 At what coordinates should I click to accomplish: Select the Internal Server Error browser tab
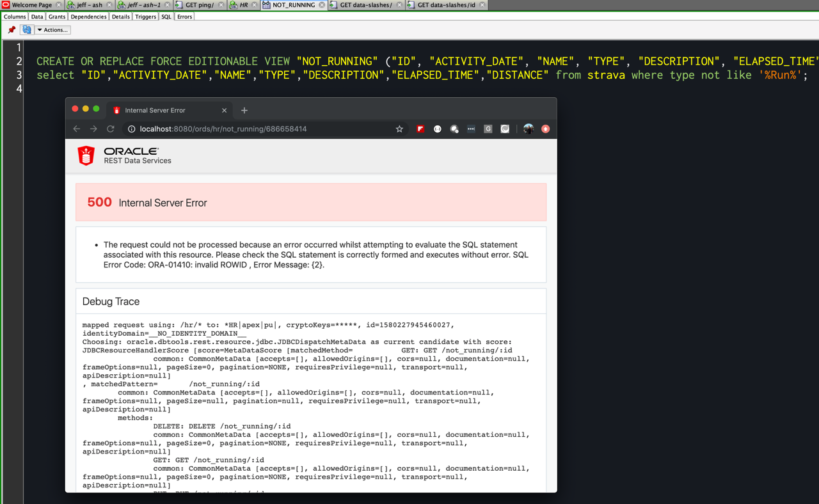click(170, 111)
